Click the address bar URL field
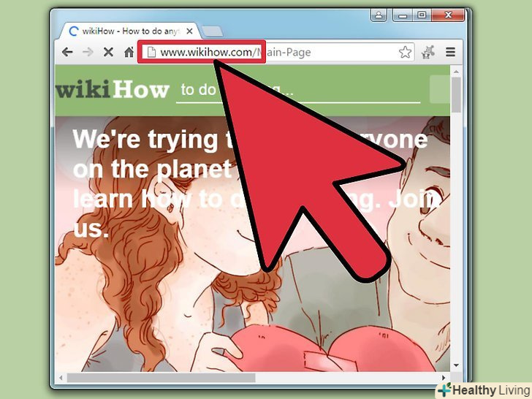This screenshot has width=532, height=399. pyautogui.click(x=277, y=52)
